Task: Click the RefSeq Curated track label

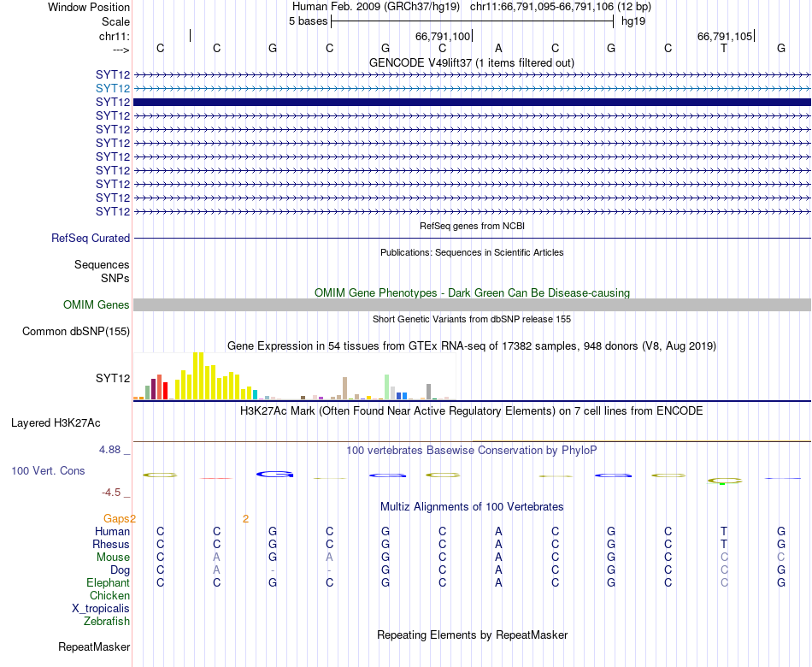Action: tap(91, 238)
